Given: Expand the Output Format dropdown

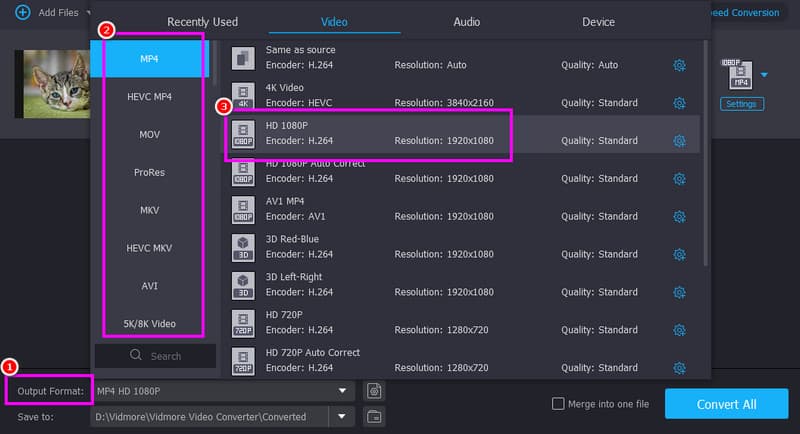Looking at the screenshot, I should [x=343, y=391].
